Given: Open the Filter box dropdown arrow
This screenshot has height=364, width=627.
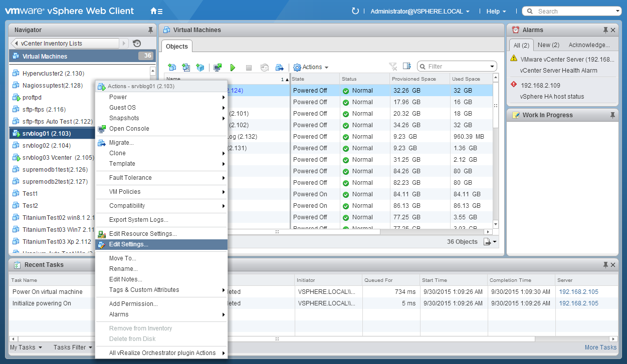Looking at the screenshot, I should click(x=492, y=67).
